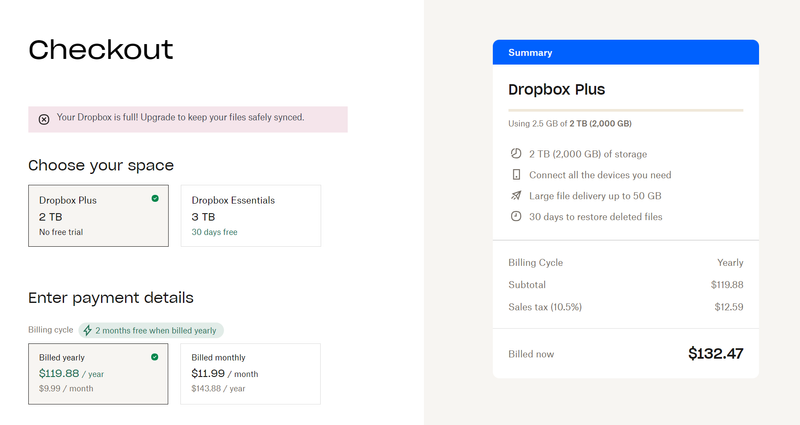Click the 2 months free yearly badge
The height and width of the screenshot is (425, 800).
[x=152, y=330]
